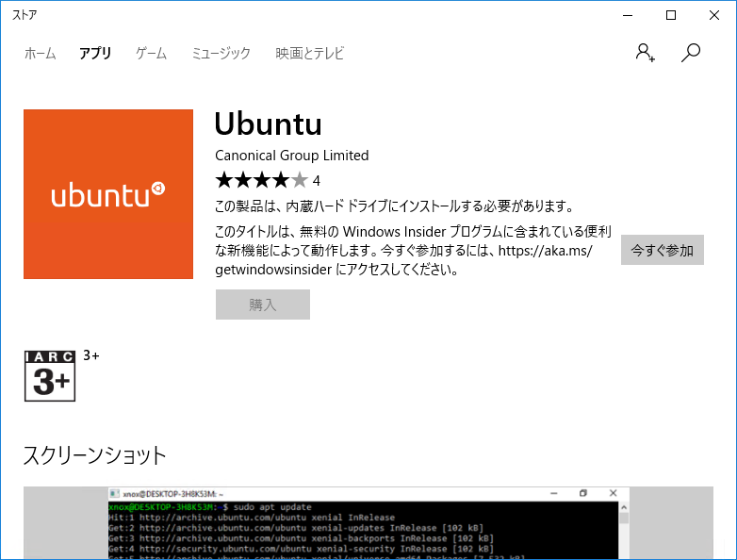Viewport: 737px width, 560px height.
Task: Open the Ubuntu terminal screenshot preview
Action: click(x=368, y=523)
